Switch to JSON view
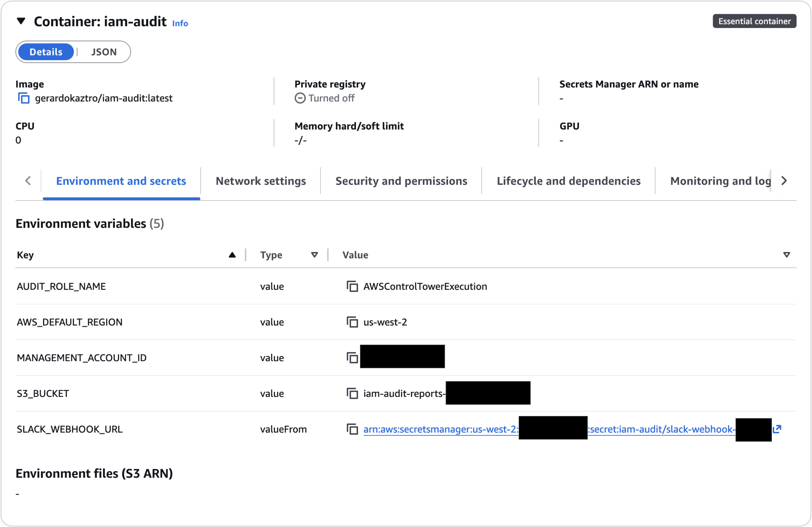The width and height of the screenshot is (812, 527). (x=104, y=51)
